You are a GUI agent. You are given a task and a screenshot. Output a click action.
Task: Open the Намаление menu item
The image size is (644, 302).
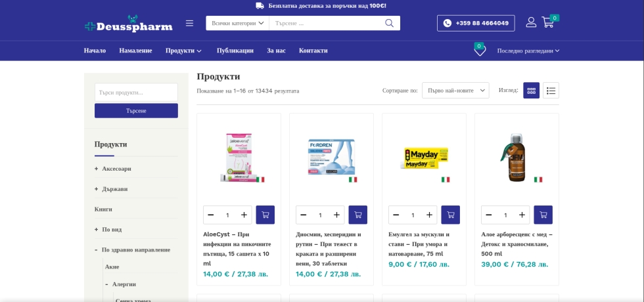coord(135,51)
